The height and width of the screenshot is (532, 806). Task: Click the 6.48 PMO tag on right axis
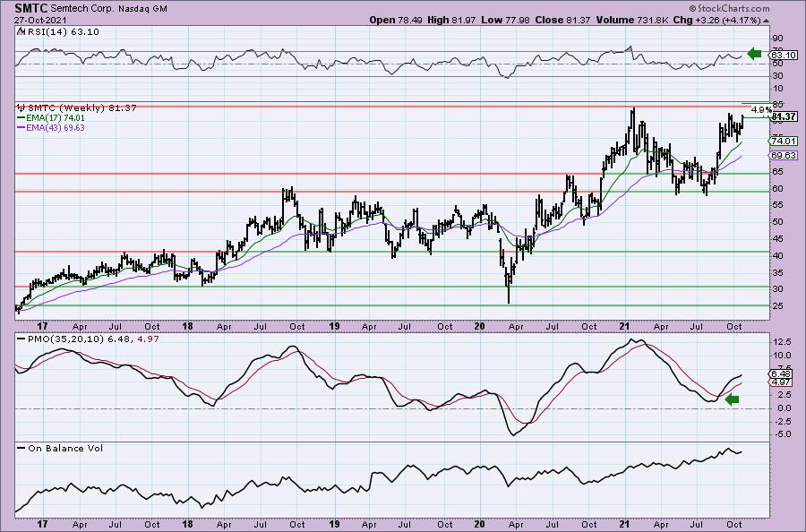pos(781,373)
